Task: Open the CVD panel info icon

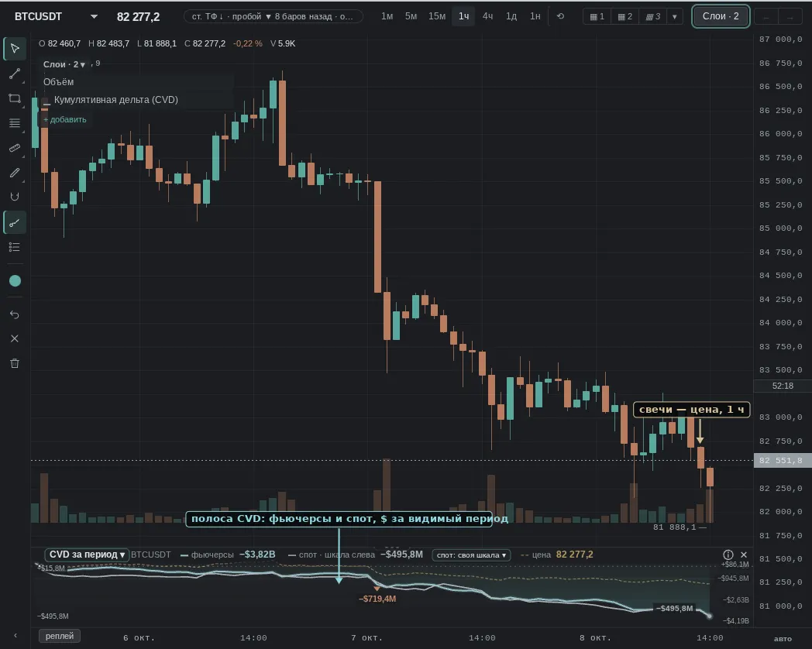Action: [728, 555]
